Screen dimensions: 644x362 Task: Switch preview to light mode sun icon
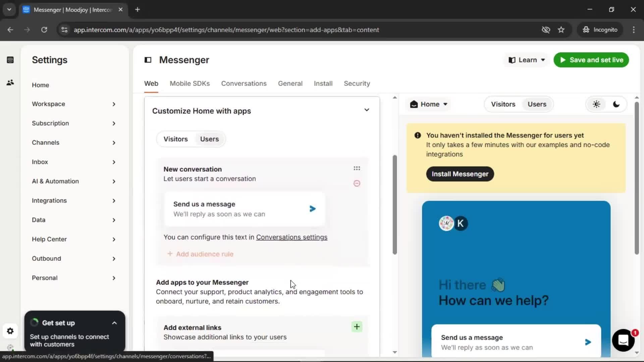[596, 104]
